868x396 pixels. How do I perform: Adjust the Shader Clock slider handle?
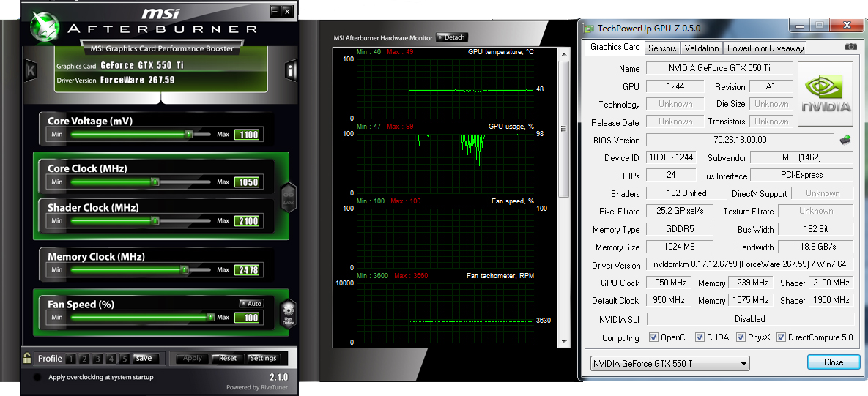155,220
